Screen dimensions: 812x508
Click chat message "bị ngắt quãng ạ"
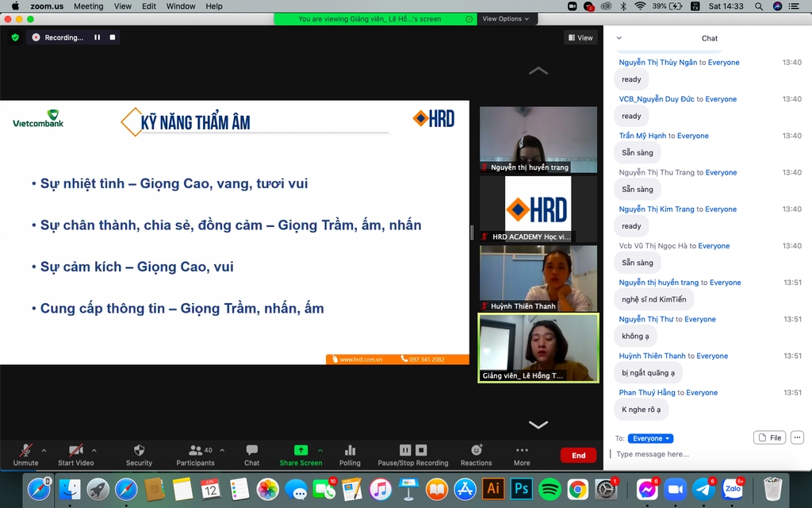tap(648, 373)
